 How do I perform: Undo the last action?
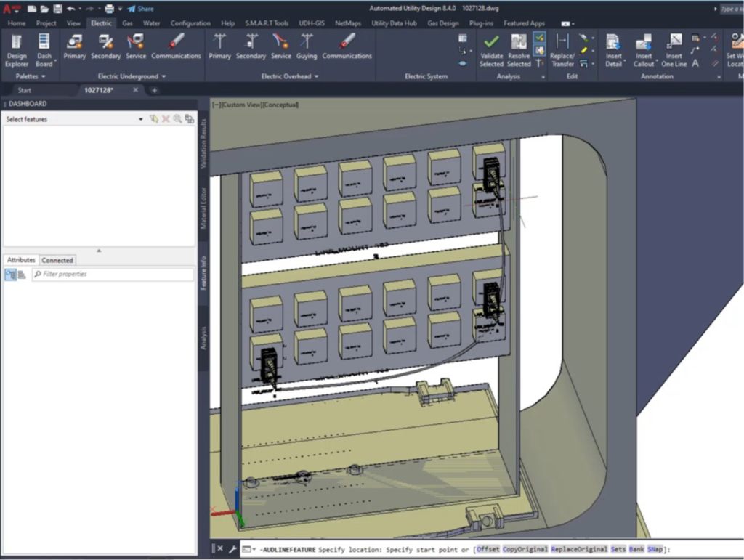70,9
